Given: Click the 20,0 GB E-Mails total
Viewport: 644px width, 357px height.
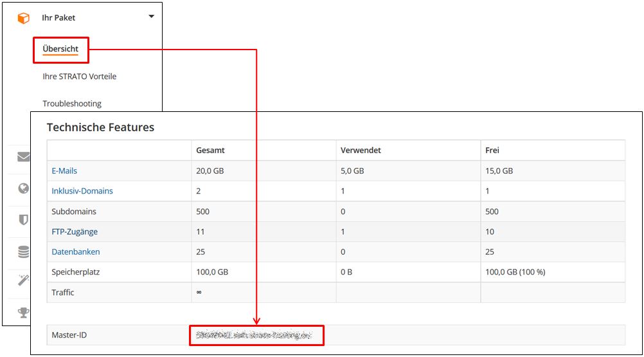Looking at the screenshot, I should point(210,171).
